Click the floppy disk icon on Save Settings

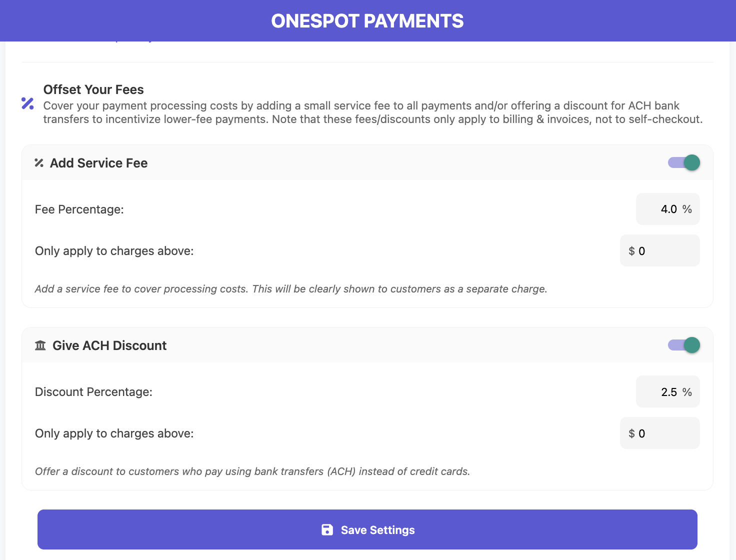coord(327,530)
